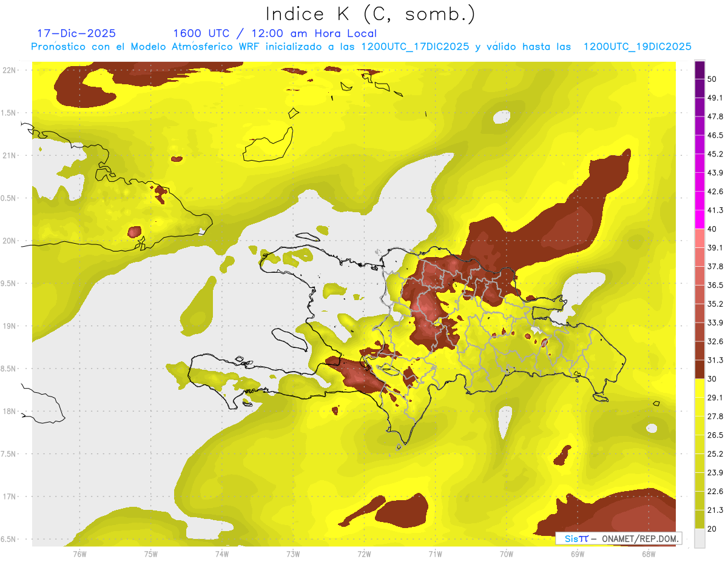Click the '72W' longitude label
Screen dimensions: 728x562
[x=364, y=555]
